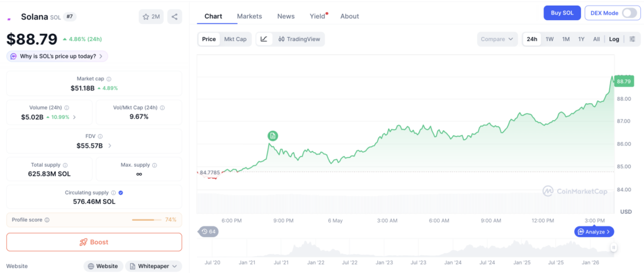Click the 74% profile score value
This screenshot has width=644, height=273.
pyautogui.click(x=170, y=220)
